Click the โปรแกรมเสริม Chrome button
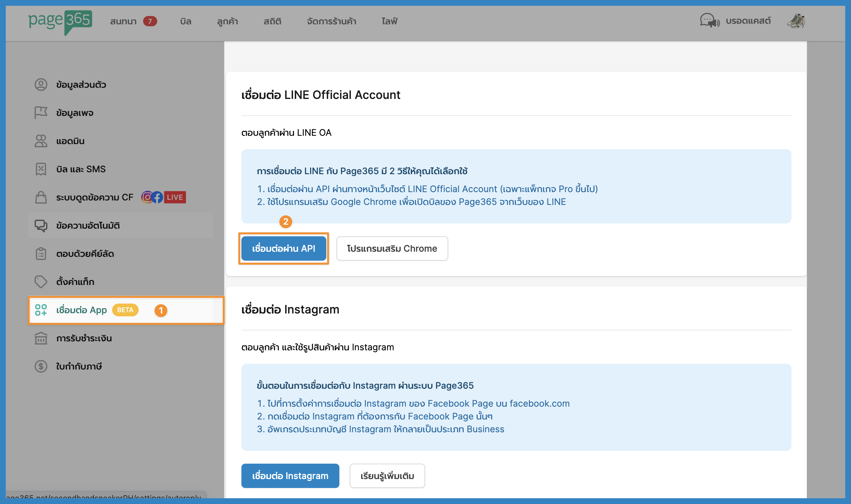Viewport: 851px width, 504px height. tap(392, 248)
